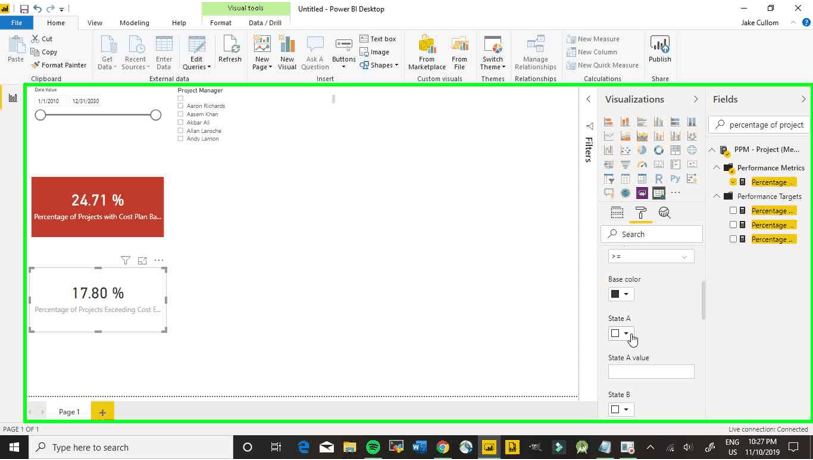The width and height of the screenshot is (813, 460).
Task: Collapse the Performance Metrics folder
Action: (716, 168)
